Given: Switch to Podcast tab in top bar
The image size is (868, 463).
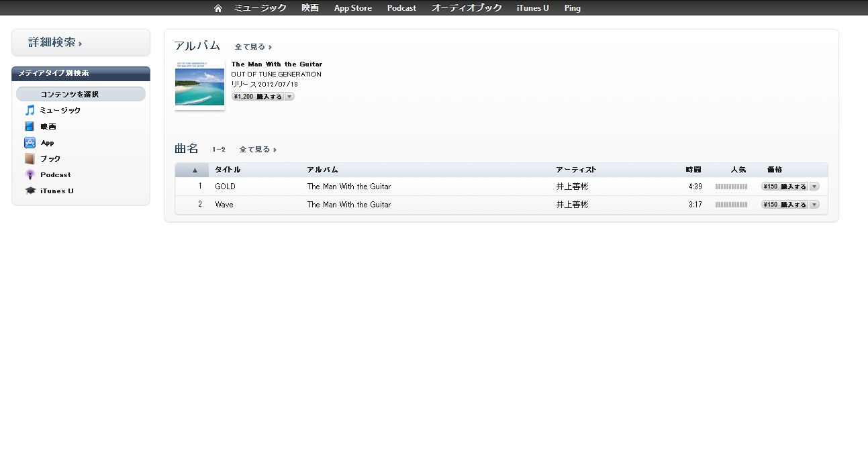Looking at the screenshot, I should [401, 8].
